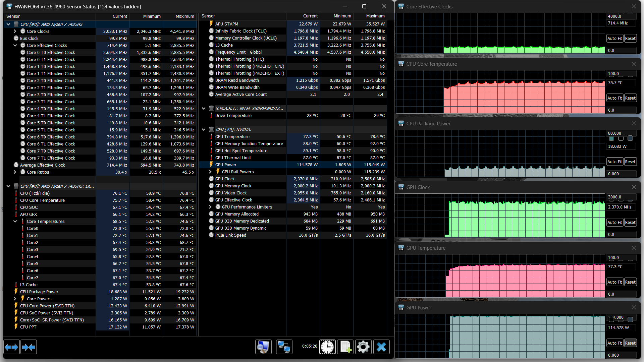Expand the GPU Rail Powers entry
Viewport: 644px width, 362px height.
click(x=210, y=172)
